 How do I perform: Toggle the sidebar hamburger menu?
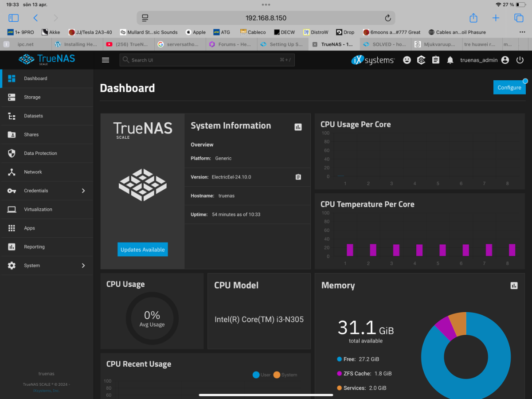click(106, 60)
